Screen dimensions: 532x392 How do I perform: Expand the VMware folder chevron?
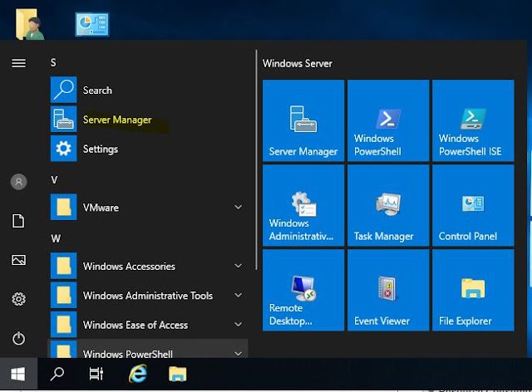[239, 207]
